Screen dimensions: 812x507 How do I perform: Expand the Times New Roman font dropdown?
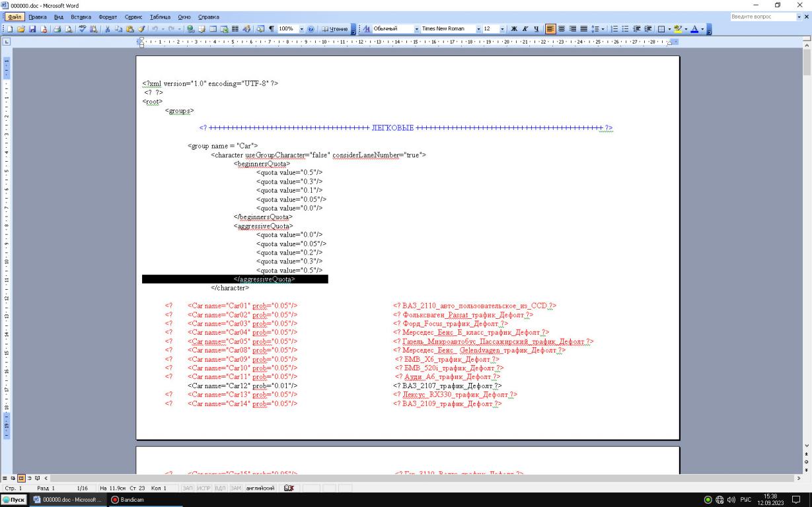[478, 29]
